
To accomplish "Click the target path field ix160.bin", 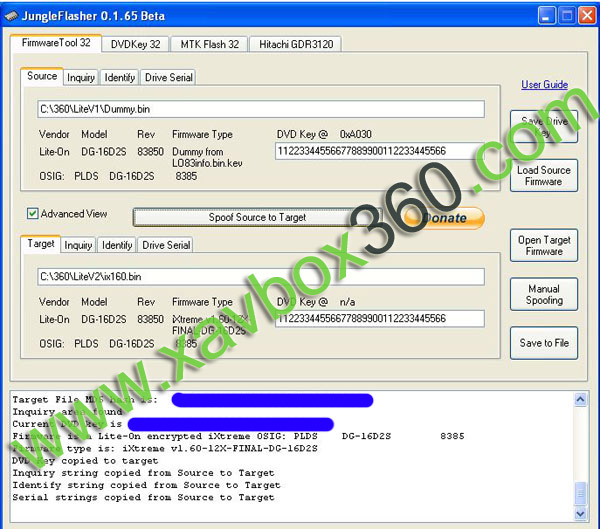I will pyautogui.click(x=261, y=277).
